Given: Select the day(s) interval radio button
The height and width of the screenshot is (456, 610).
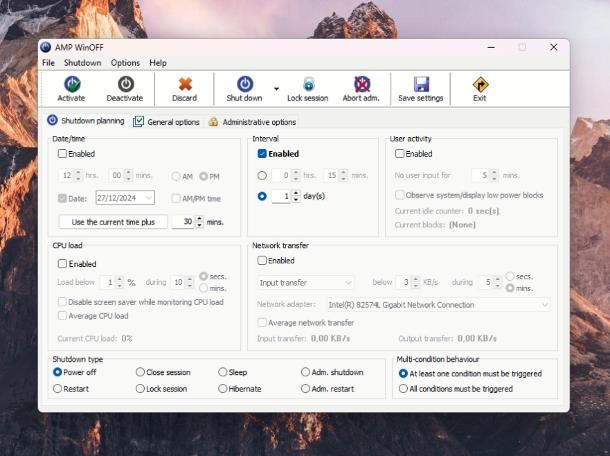Looking at the screenshot, I should pos(262,196).
